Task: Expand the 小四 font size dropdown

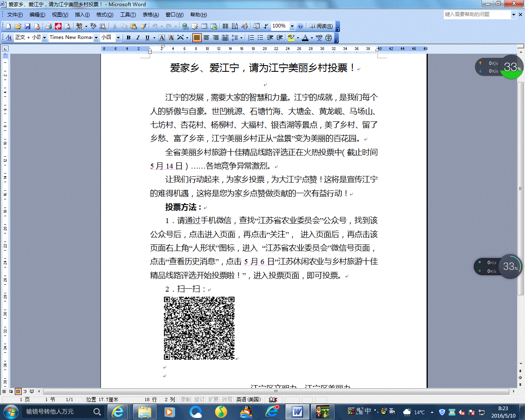Action: tap(118, 37)
